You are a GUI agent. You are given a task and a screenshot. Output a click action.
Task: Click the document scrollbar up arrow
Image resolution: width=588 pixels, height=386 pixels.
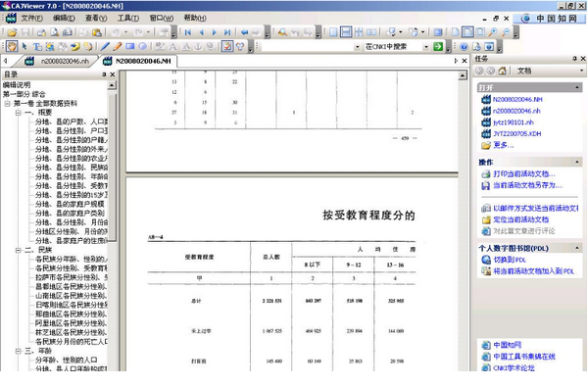463,76
